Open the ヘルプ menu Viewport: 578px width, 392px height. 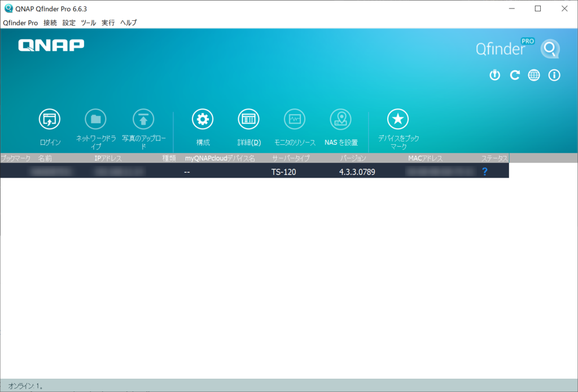pos(128,23)
